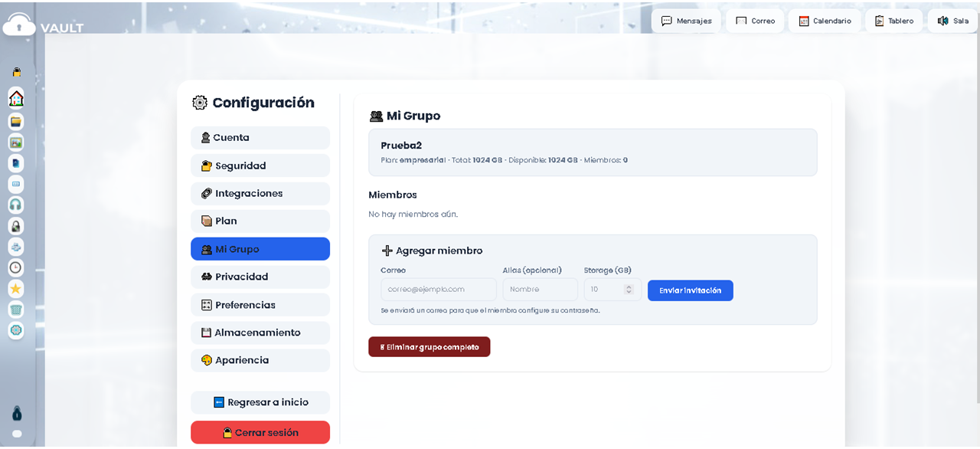This screenshot has height=449, width=980.
Task: Open the Apariencia settings section
Action: point(260,360)
